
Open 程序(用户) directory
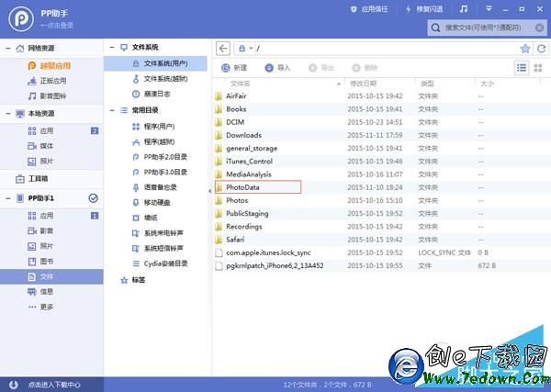click(153, 127)
